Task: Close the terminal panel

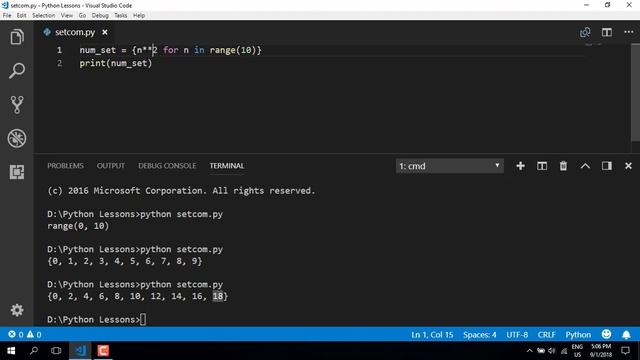Action: [x=628, y=166]
